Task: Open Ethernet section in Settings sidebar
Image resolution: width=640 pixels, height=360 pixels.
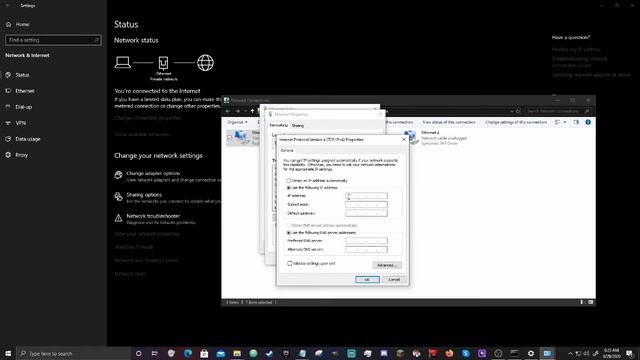Action: click(24, 91)
